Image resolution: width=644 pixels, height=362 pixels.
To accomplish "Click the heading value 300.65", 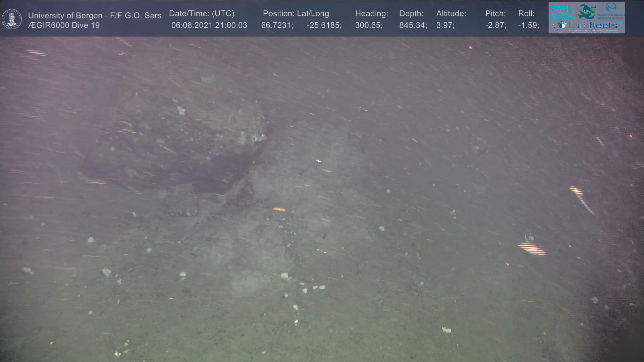I will [369, 25].
